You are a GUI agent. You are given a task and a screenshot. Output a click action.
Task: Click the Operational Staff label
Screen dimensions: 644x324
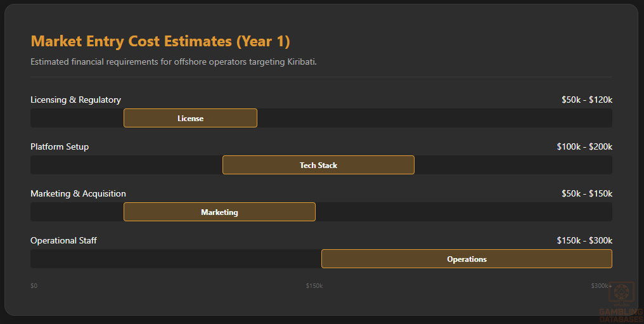click(x=63, y=240)
